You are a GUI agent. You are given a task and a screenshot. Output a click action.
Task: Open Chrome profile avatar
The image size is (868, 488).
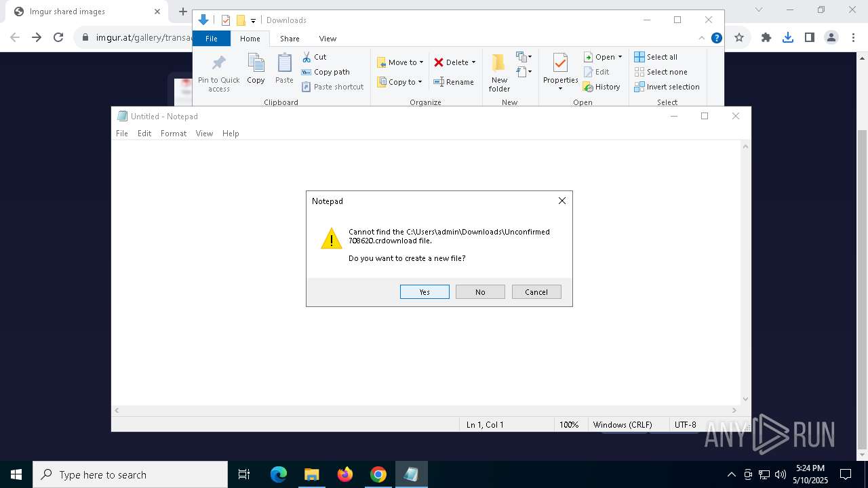[831, 37]
